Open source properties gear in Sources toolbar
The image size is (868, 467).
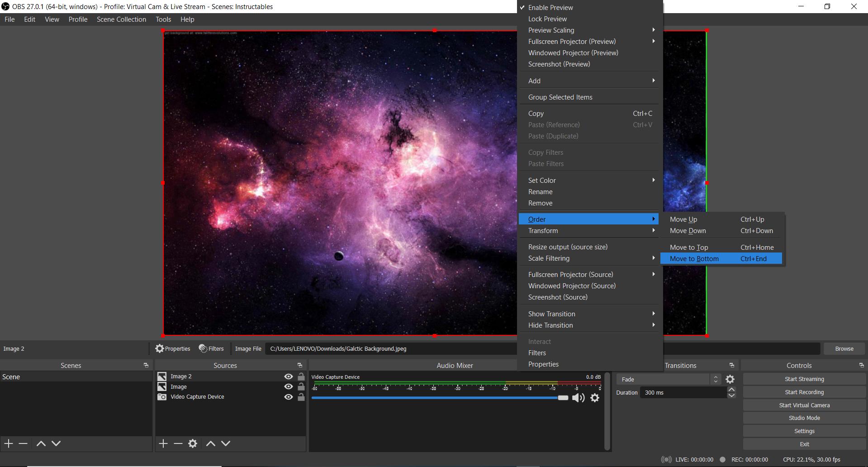click(x=193, y=443)
